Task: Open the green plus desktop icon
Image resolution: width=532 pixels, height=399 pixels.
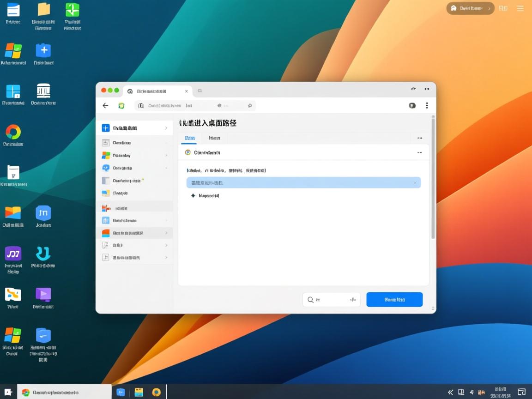Action: click(x=73, y=10)
